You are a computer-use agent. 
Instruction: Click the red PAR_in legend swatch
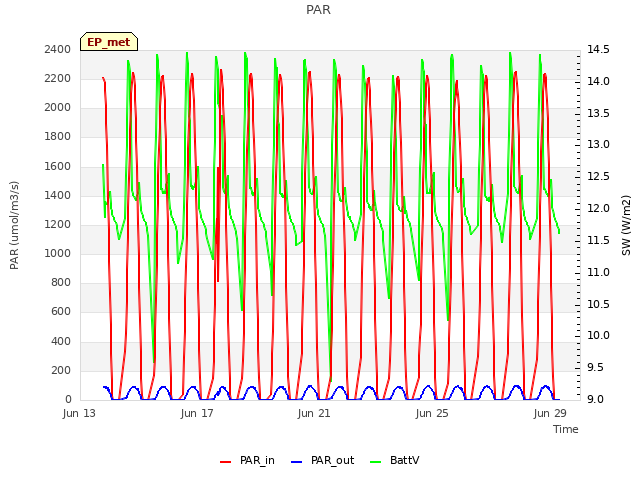click(225, 462)
